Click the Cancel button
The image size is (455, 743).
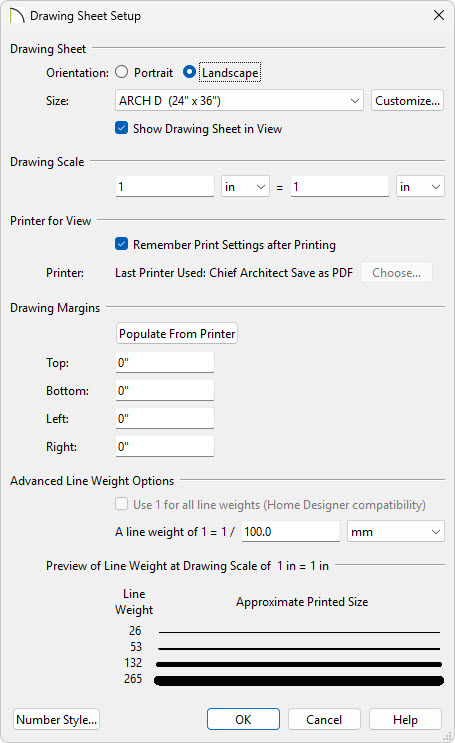point(324,719)
